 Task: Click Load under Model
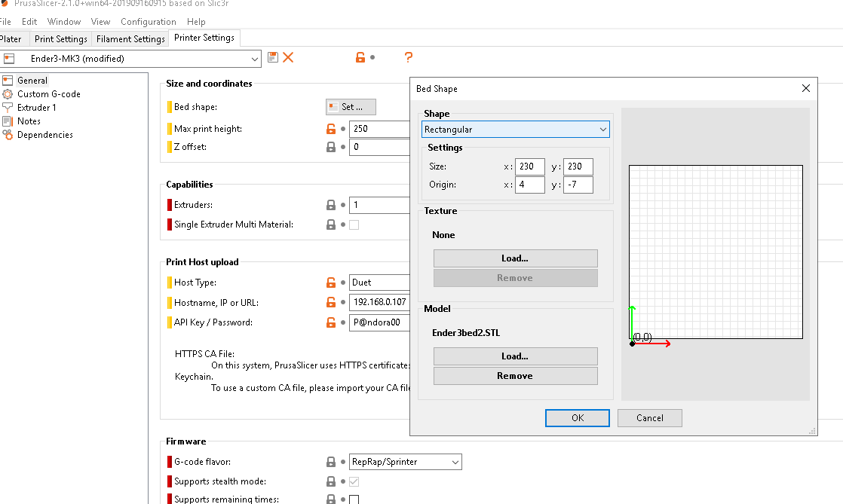tap(516, 356)
